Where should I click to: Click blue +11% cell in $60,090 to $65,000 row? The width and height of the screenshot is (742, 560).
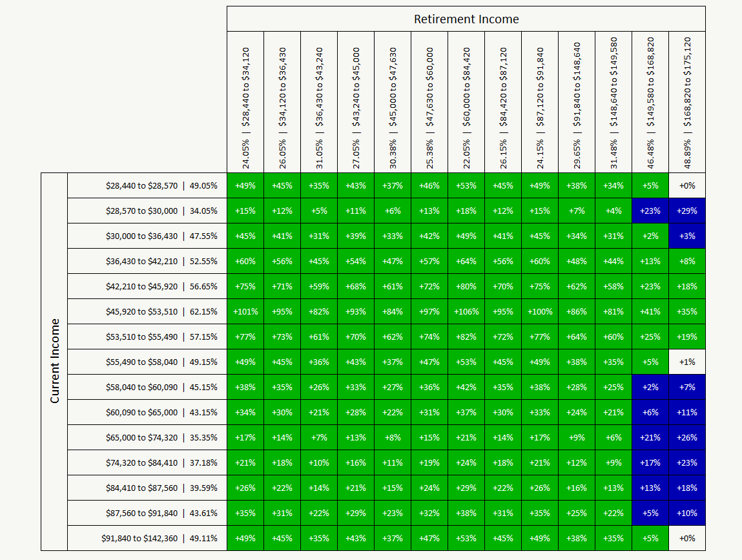(x=687, y=412)
